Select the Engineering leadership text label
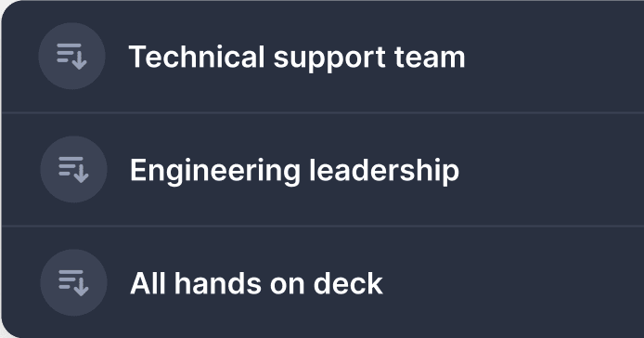This screenshot has height=338, width=644. [294, 171]
